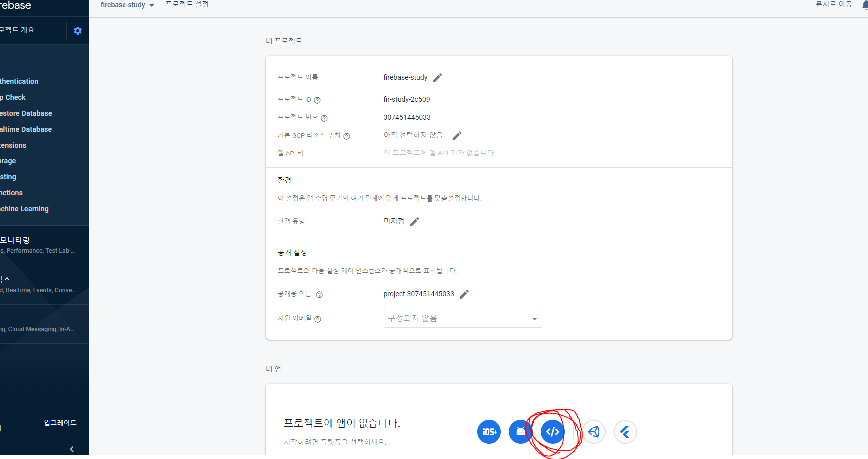Click the upgrade plan button
This screenshot has width=868, height=459.
(60, 423)
